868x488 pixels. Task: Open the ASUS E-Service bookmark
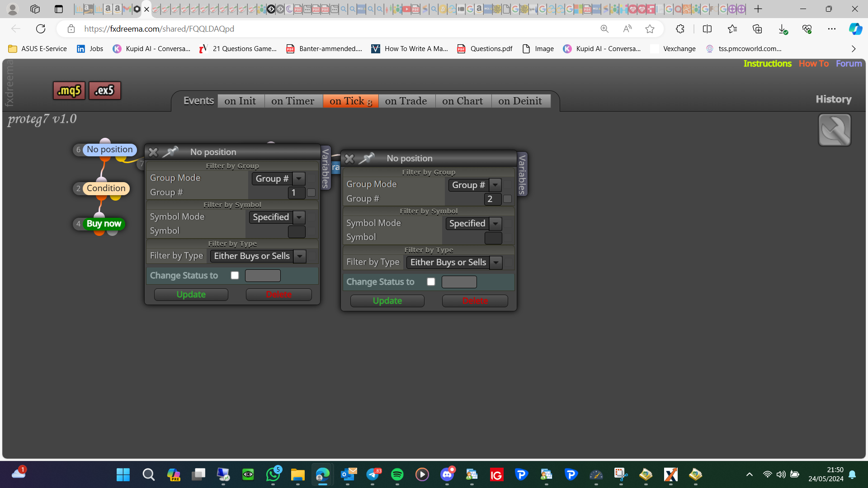click(x=38, y=49)
